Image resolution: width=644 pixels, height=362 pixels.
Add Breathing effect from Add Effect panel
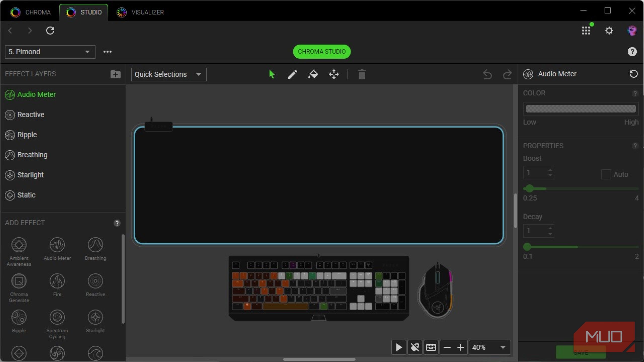[x=95, y=249]
